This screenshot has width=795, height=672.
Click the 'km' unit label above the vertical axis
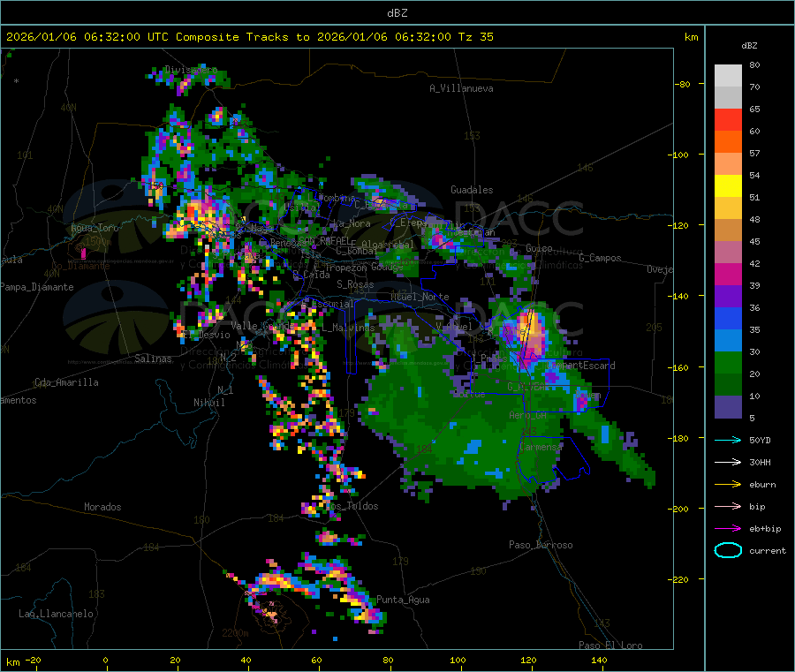[691, 37]
